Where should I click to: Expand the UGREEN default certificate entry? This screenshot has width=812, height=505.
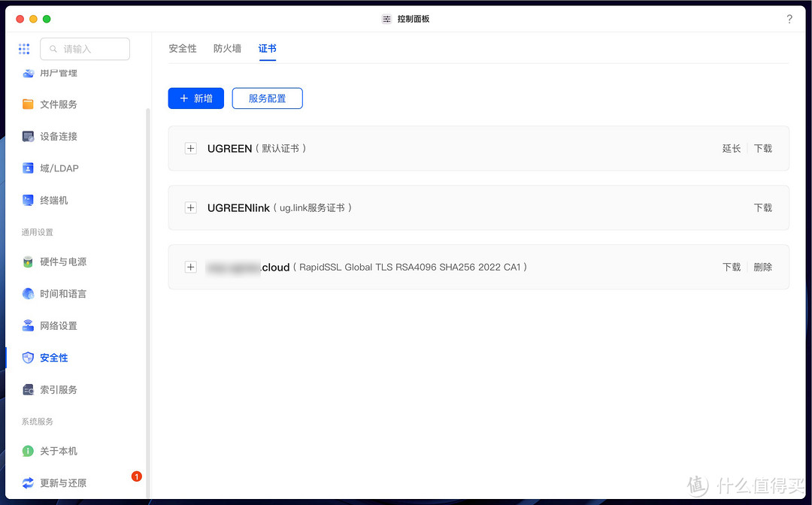tap(190, 148)
